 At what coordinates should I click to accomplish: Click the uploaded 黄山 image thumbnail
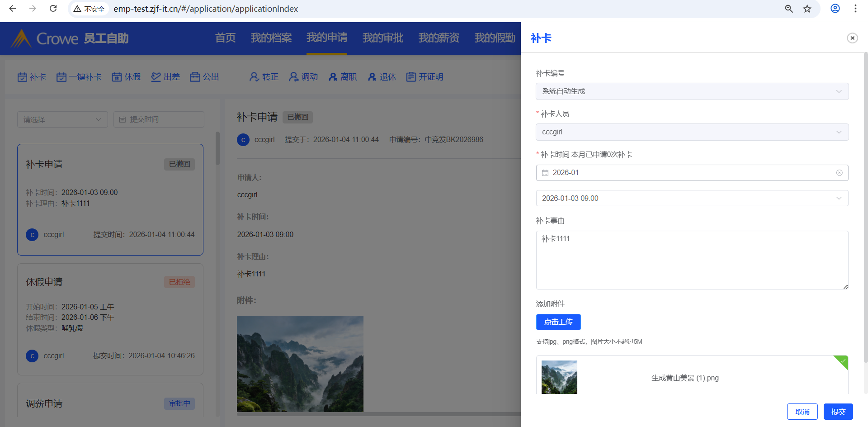(559, 377)
